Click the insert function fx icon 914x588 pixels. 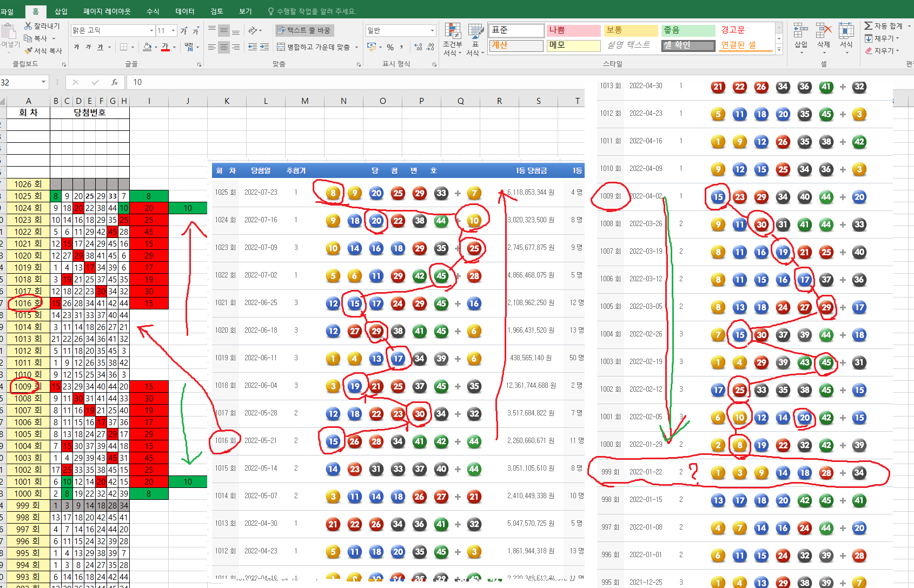click(114, 82)
